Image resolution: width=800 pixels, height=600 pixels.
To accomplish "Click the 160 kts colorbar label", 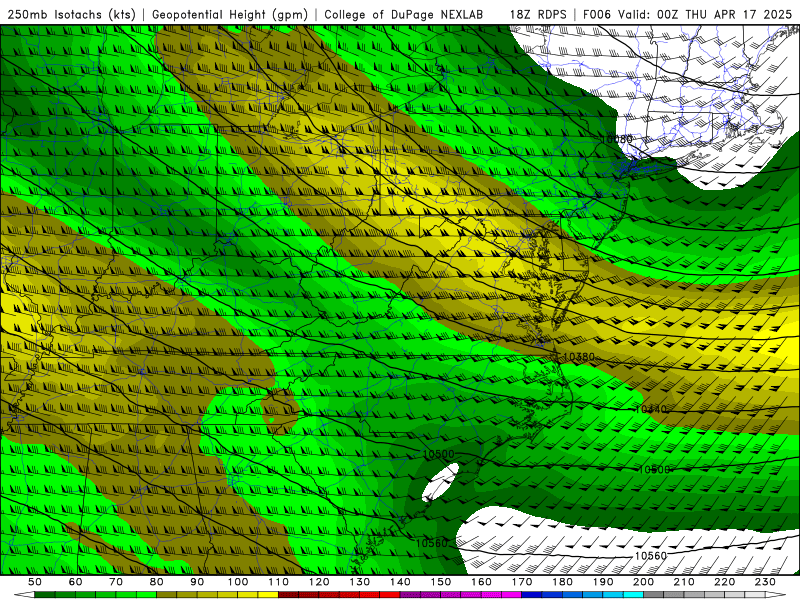I will [481, 582].
